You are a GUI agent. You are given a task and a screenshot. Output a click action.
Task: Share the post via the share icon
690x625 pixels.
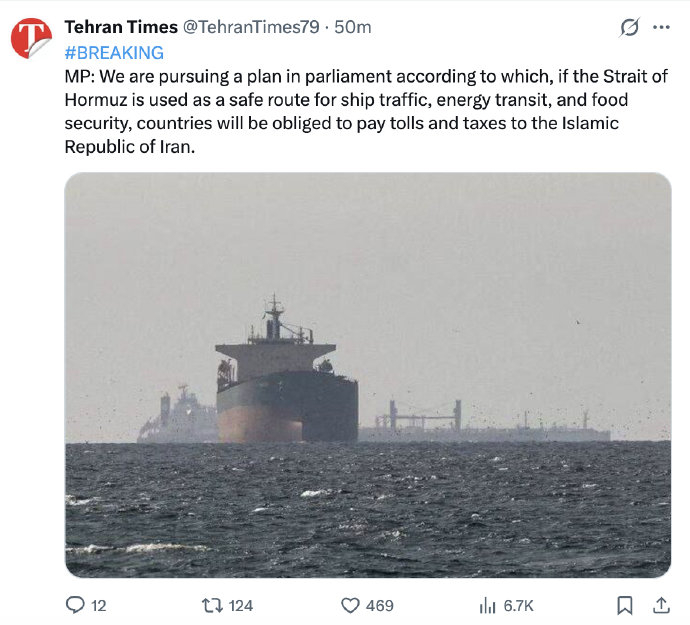pyautogui.click(x=661, y=605)
